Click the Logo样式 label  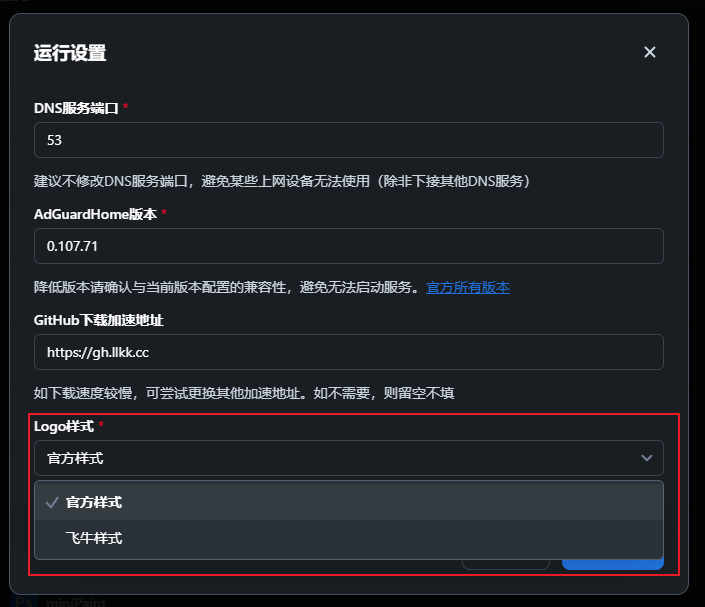(x=64, y=426)
